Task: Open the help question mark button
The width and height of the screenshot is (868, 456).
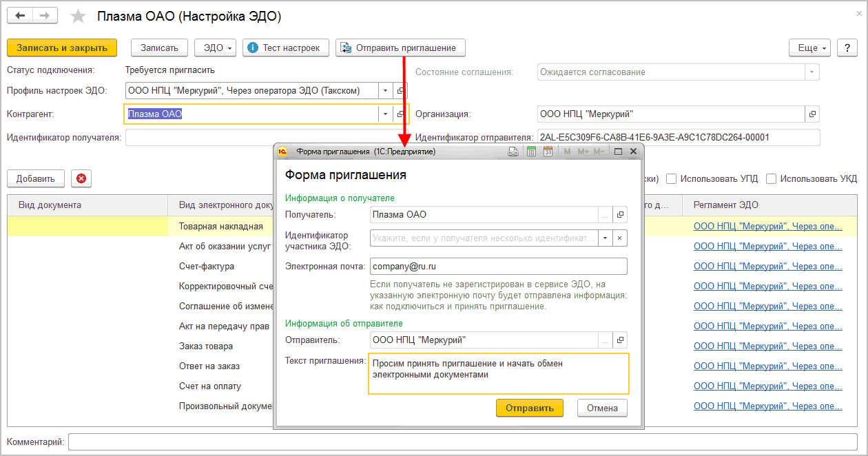Action: (x=847, y=48)
